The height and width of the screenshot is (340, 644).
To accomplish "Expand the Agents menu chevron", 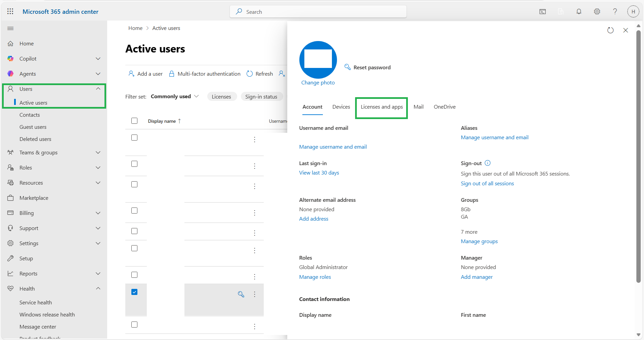I will point(98,74).
